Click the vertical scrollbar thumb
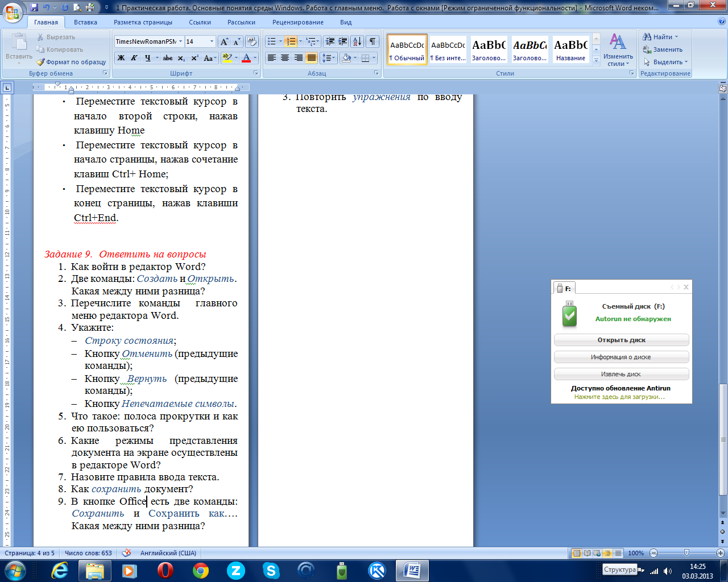 click(723, 439)
